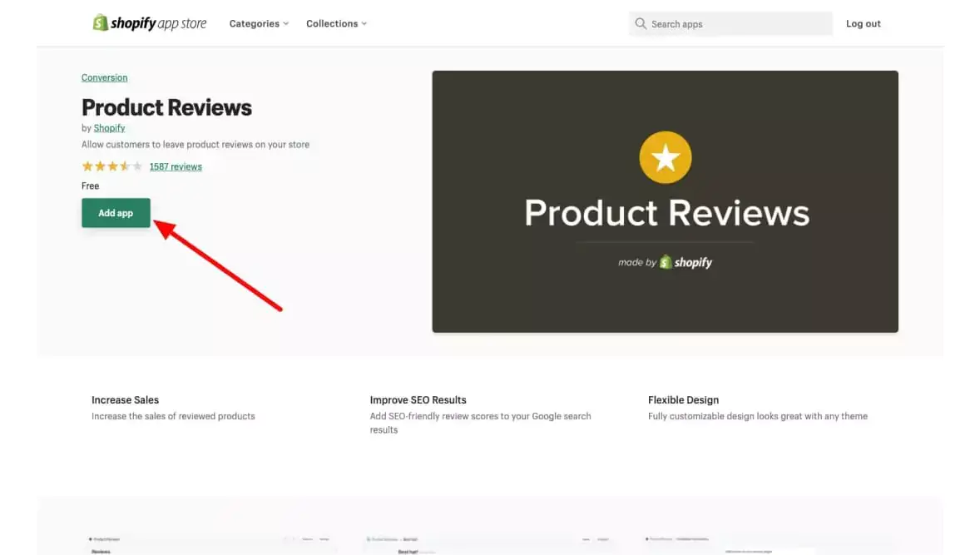Click the Log out link
The width and height of the screenshot is (980, 555).
click(x=864, y=24)
